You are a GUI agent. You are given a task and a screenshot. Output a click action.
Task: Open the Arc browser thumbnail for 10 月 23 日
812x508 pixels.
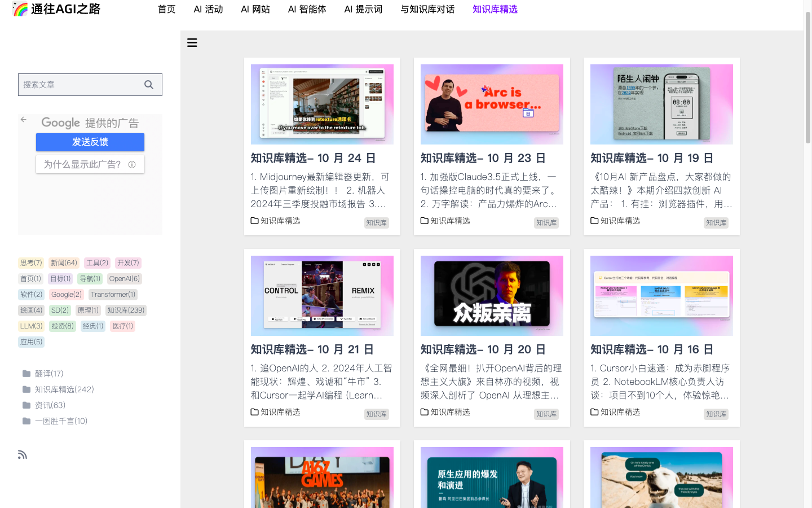492,104
